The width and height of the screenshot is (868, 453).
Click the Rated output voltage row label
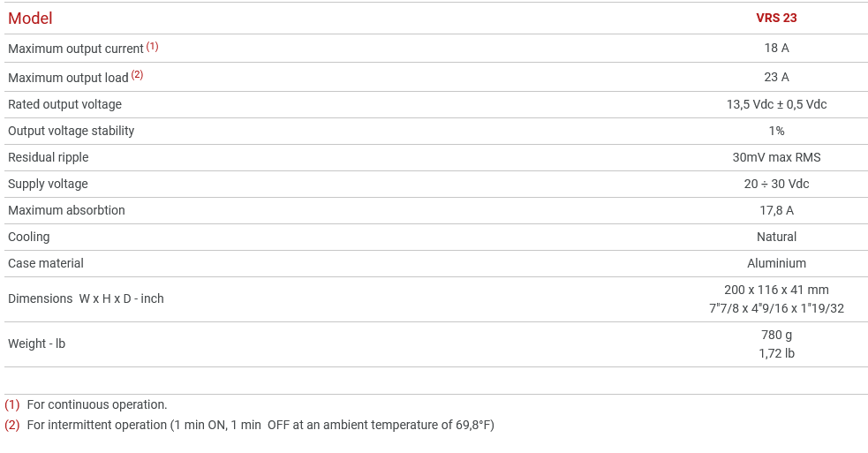(x=64, y=104)
